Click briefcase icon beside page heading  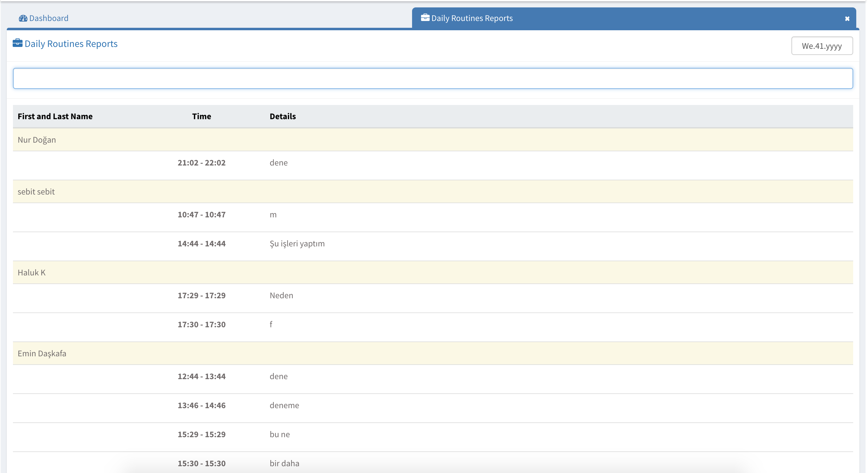tap(18, 43)
